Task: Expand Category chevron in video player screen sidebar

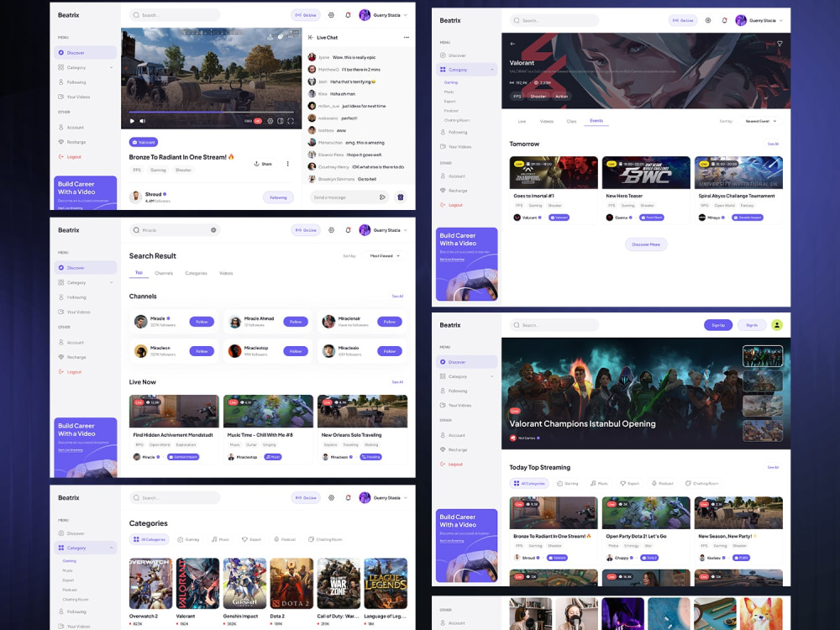Action: (111, 67)
